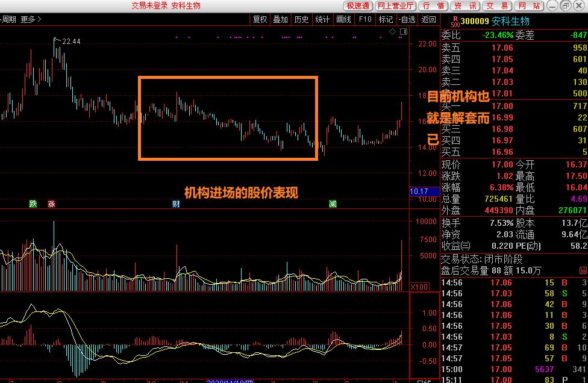Click the 最高 17.50 value
588x383 pixels.
[x=577, y=176]
